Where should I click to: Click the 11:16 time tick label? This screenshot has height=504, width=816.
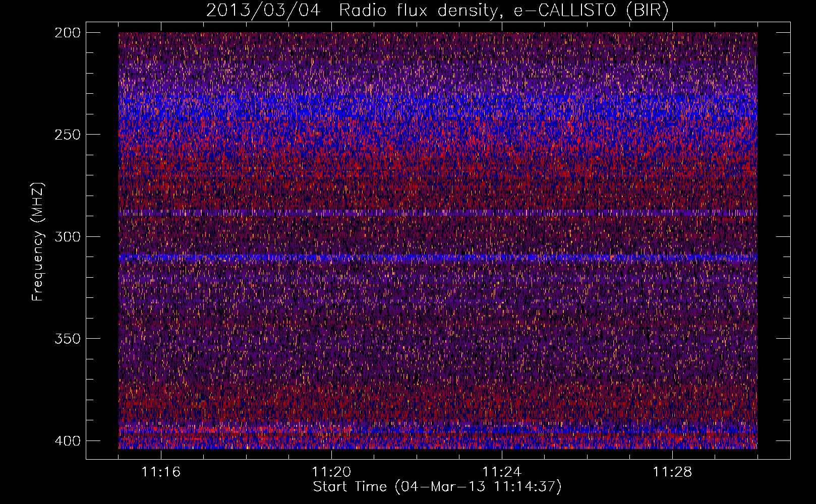click(x=161, y=472)
